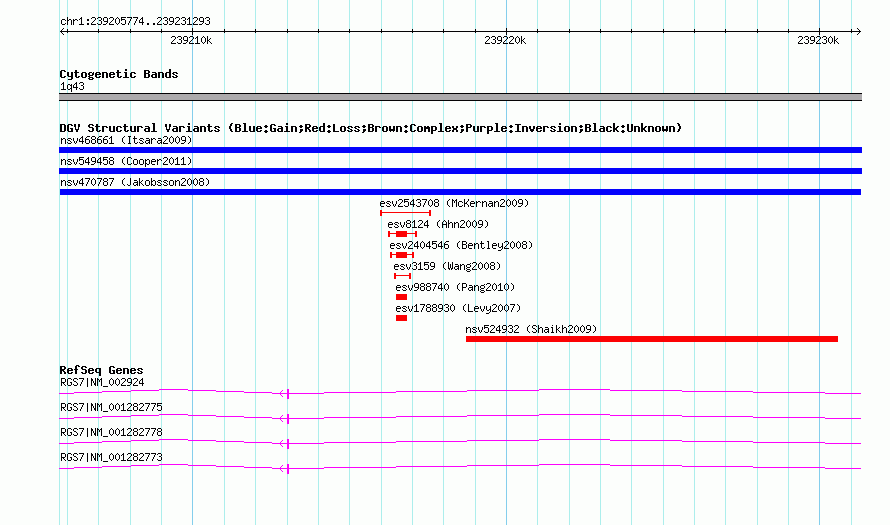The image size is (890, 525).
Task: Click the Cytogenetic Bands track title
Action: pos(119,74)
